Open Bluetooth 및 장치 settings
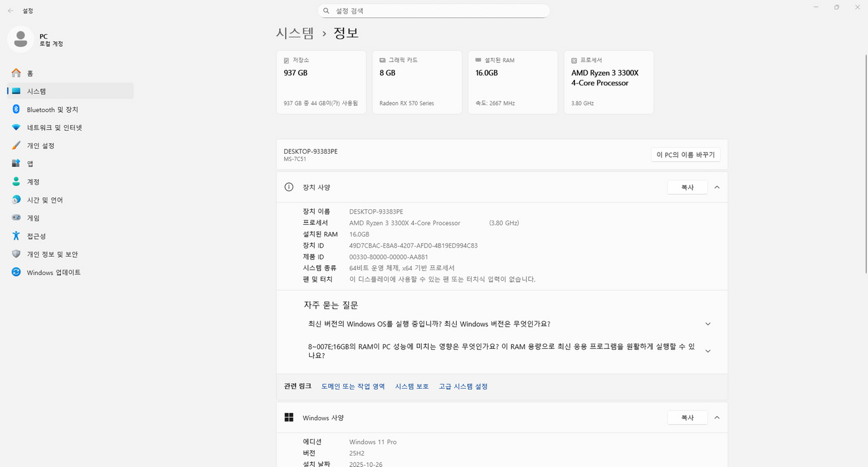Viewport: 868px width, 467px height. pyautogui.click(x=56, y=109)
